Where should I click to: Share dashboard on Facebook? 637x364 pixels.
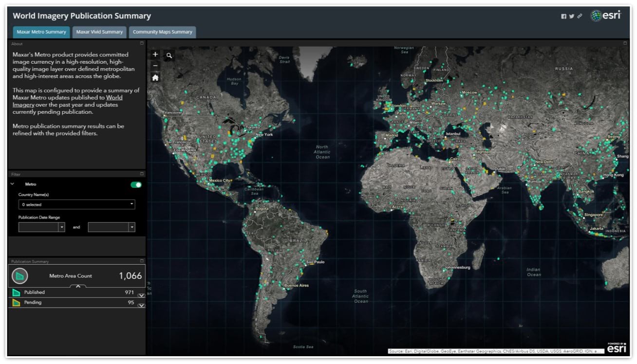tap(564, 16)
